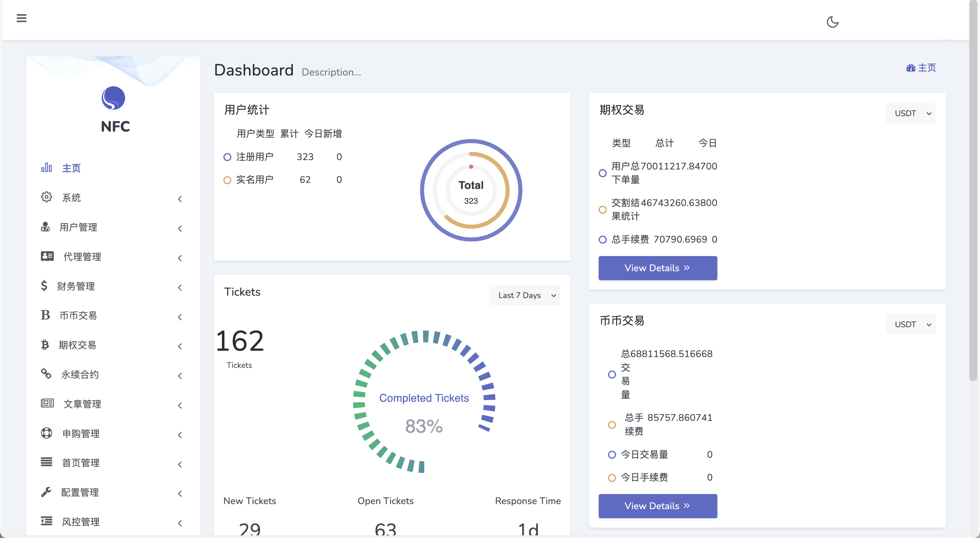Click the 永续合约 link icon
This screenshot has width=980, height=538.
46,374
